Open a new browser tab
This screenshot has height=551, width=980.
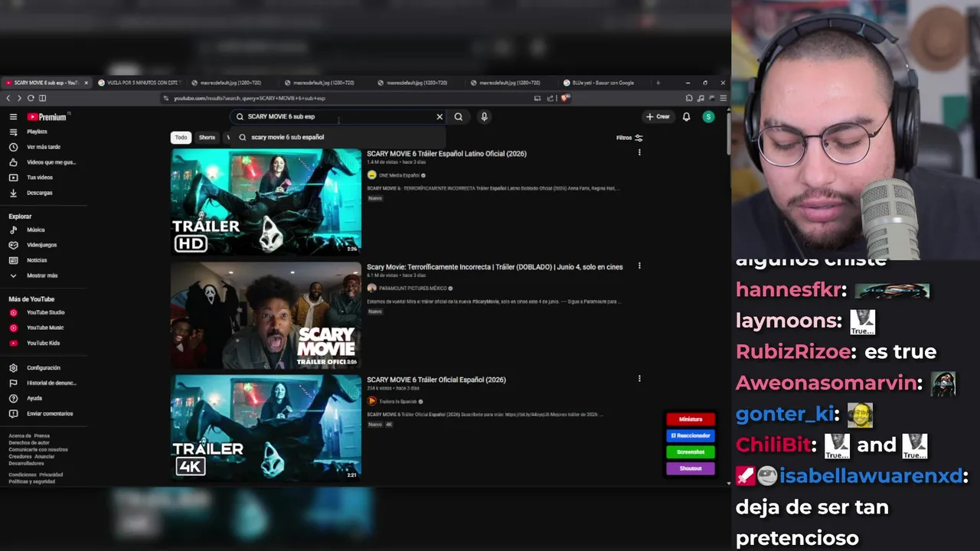tap(658, 83)
